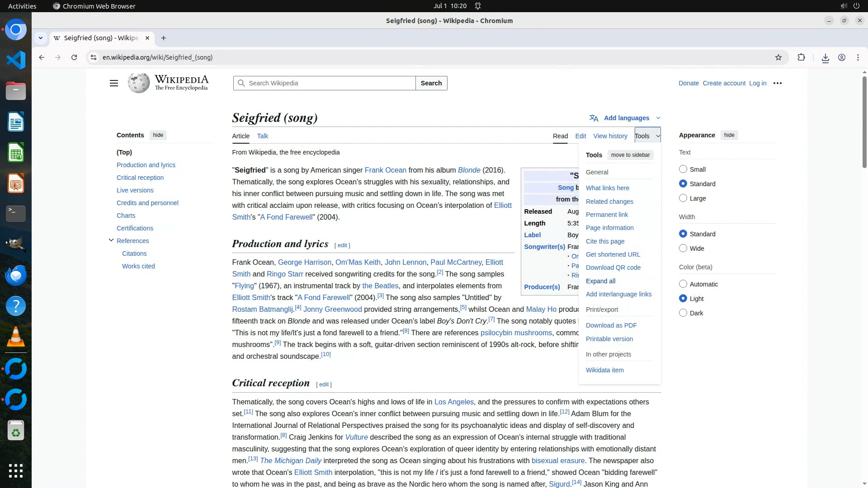Choose Wide width radio button
The height and width of the screenshot is (488, 868).
click(x=683, y=249)
